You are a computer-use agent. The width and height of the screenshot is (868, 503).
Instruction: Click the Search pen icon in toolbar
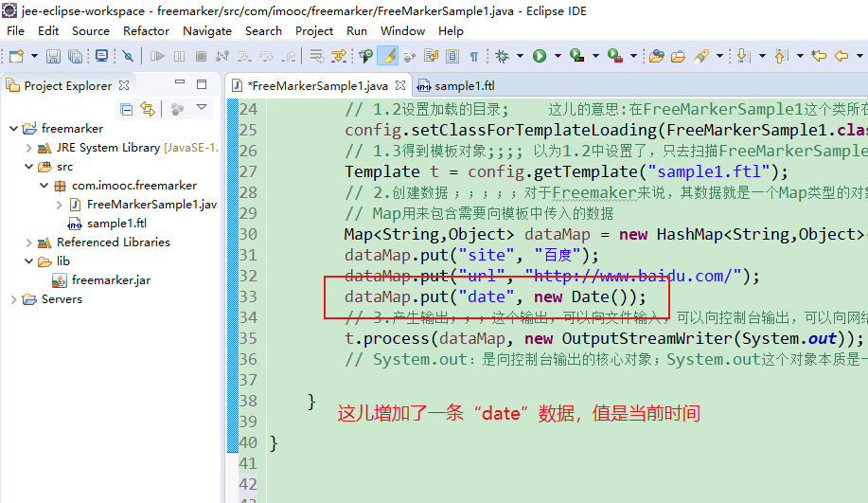(x=701, y=56)
